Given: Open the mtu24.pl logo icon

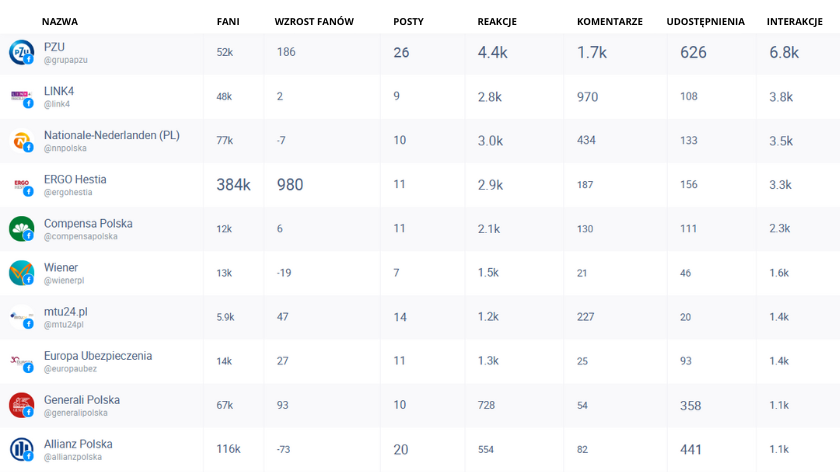Looking at the screenshot, I should point(21,317).
